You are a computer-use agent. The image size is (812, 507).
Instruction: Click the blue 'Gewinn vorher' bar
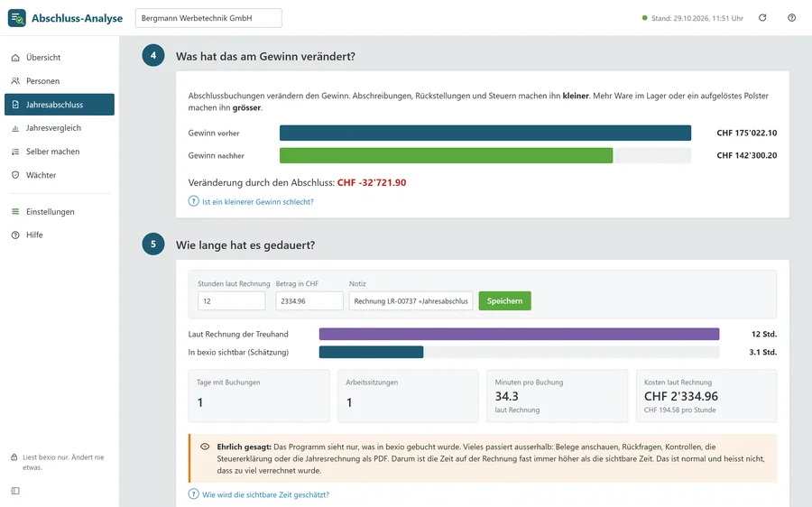[485, 134]
